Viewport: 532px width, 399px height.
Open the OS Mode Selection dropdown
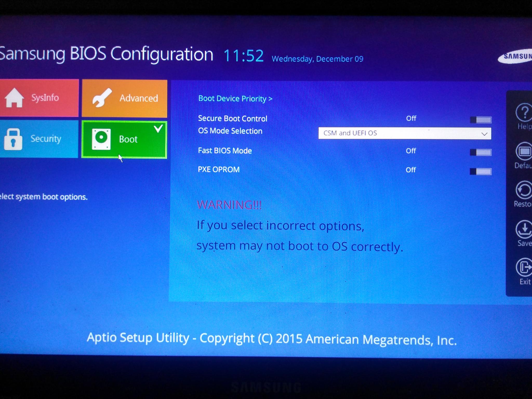pyautogui.click(x=405, y=133)
